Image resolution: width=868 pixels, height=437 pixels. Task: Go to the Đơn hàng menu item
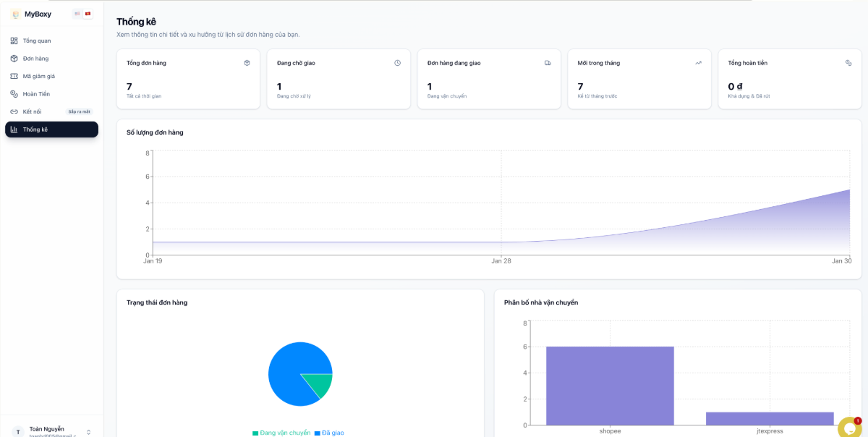[35, 59]
